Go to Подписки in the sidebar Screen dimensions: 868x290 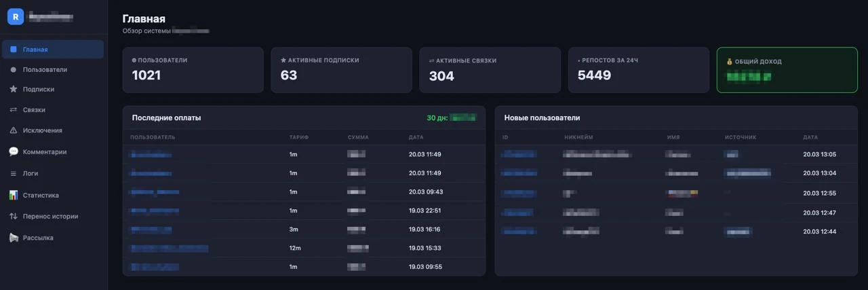coord(54,89)
